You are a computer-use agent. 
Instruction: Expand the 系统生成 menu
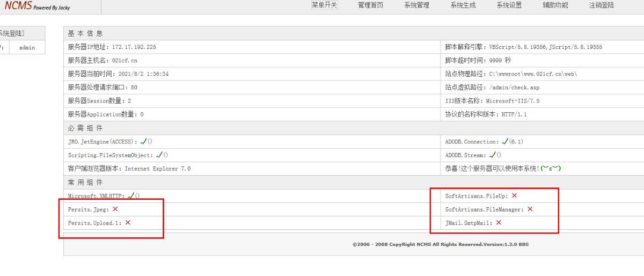coord(463,5)
